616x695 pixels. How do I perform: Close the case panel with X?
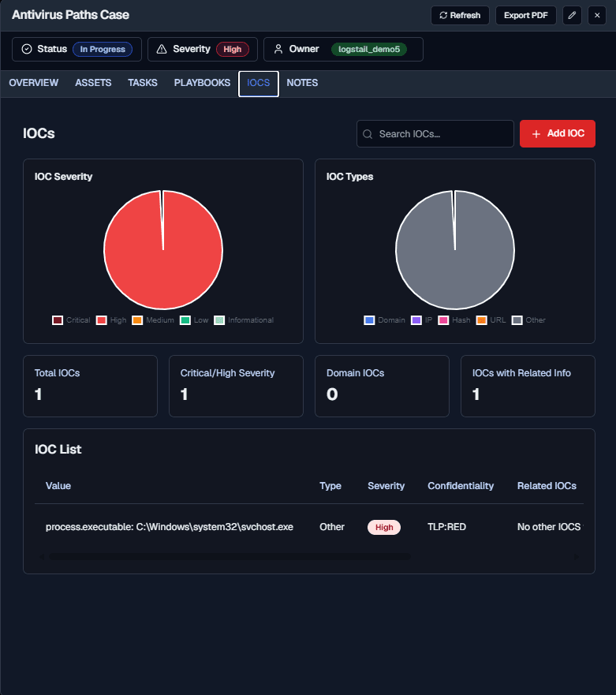pyautogui.click(x=597, y=16)
